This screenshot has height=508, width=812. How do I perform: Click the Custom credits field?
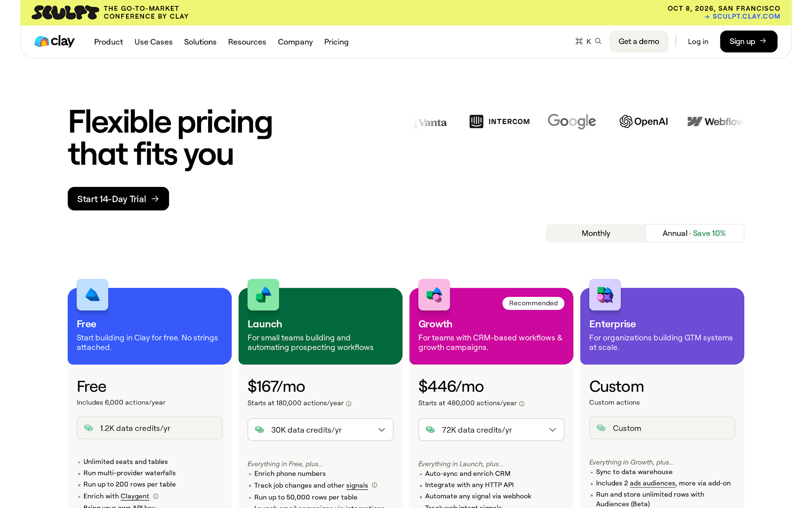(x=662, y=428)
